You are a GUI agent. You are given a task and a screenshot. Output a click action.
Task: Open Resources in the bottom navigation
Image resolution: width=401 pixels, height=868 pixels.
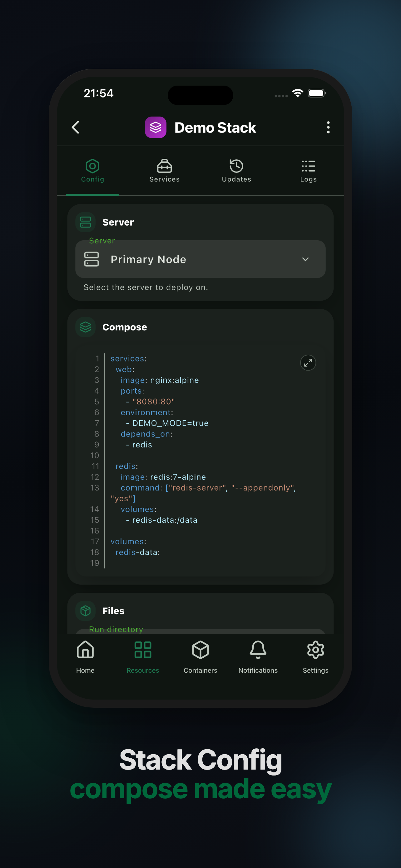coord(143,657)
